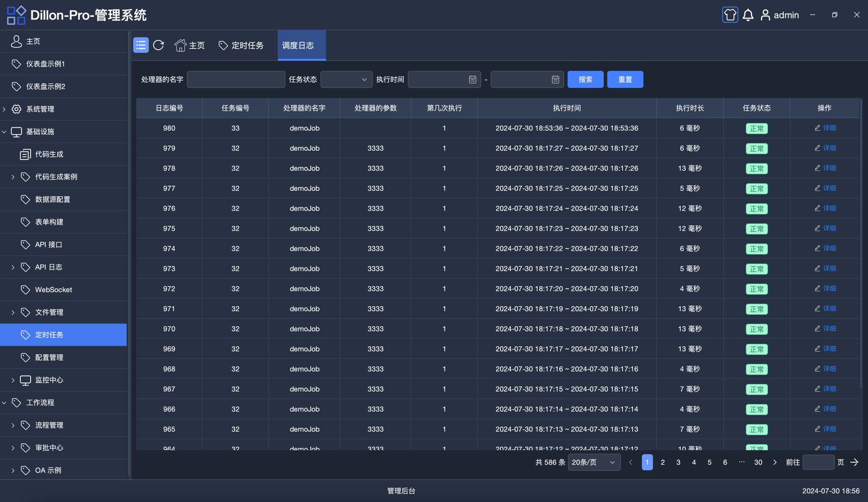Open WebSocket page

(x=63, y=290)
